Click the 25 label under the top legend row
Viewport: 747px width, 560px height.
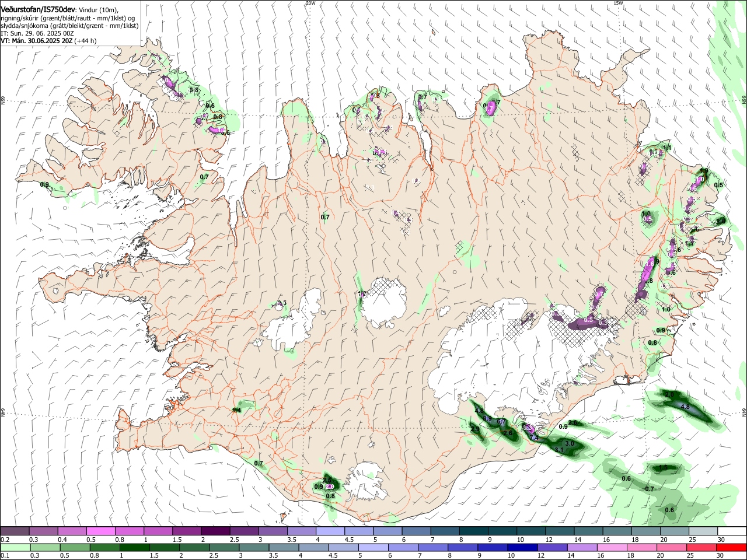692,540
